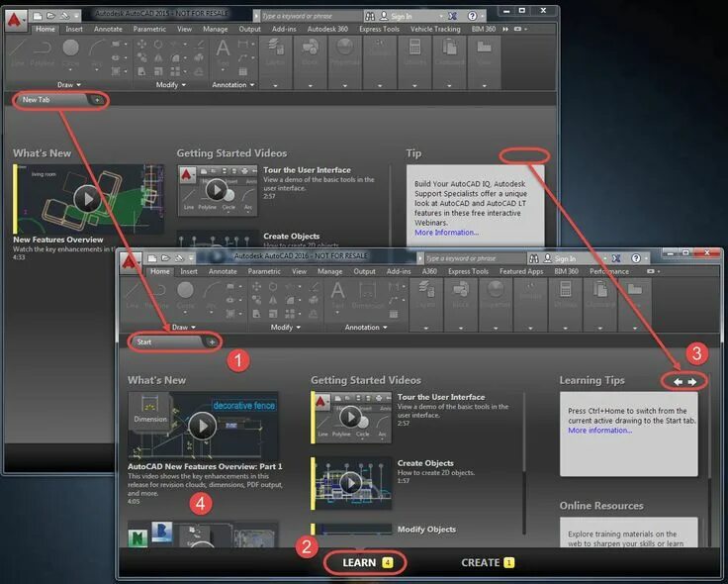Follow More Information link in 2015 Tip box
This screenshot has height=584, width=728.
pos(447,233)
